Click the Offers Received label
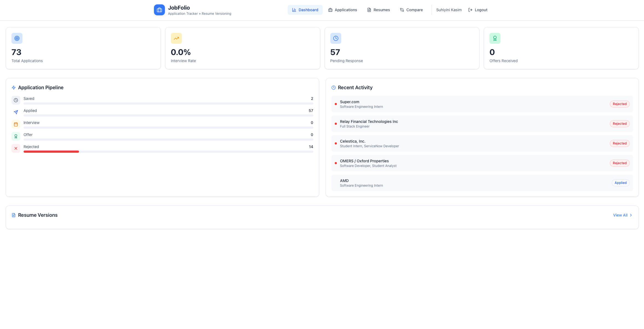 coord(503,61)
